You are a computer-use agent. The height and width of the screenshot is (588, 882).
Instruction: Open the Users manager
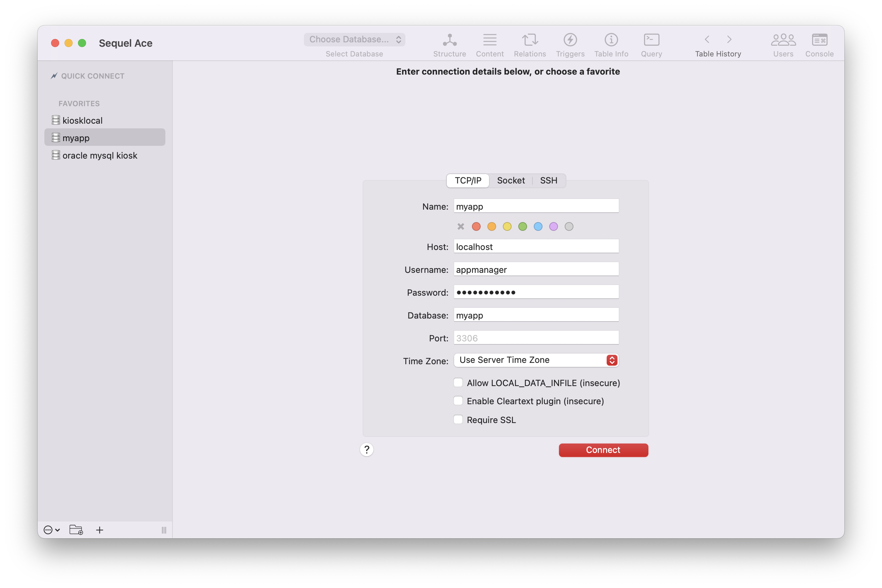tap(783, 45)
